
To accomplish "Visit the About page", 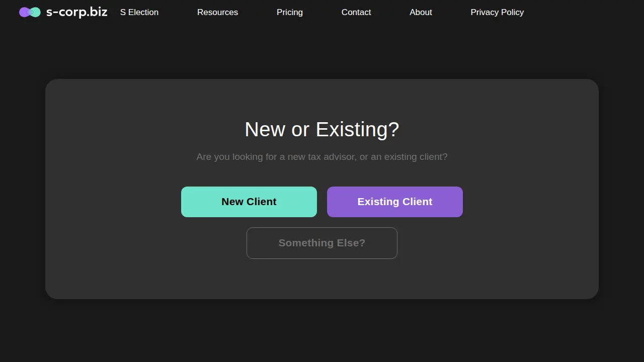I will click(421, 12).
